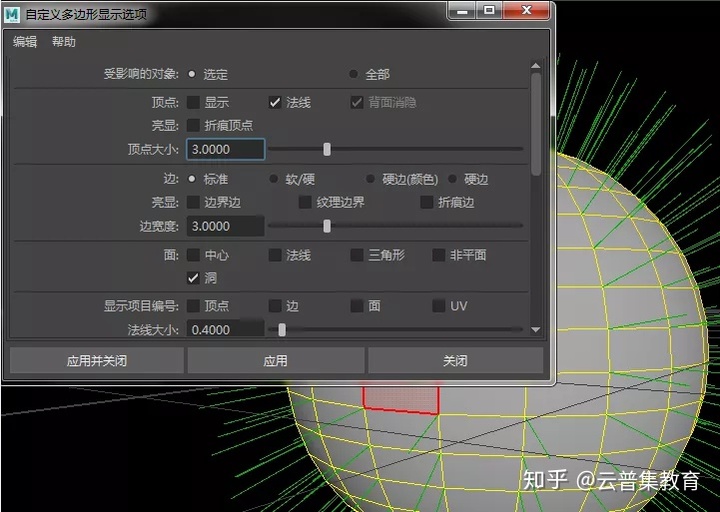Enable vertex 显示 checkbox
Image resolution: width=720 pixels, height=512 pixels.
pos(193,102)
